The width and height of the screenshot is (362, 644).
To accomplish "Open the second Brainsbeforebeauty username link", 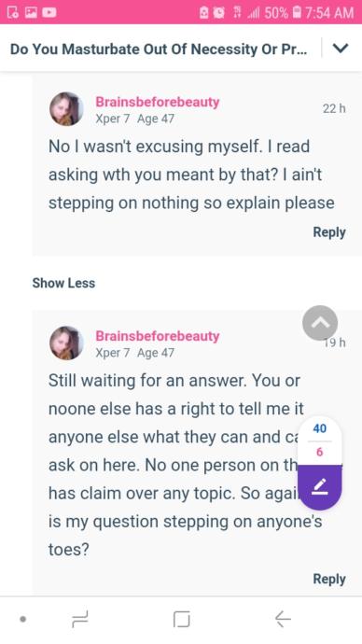I will (157, 336).
